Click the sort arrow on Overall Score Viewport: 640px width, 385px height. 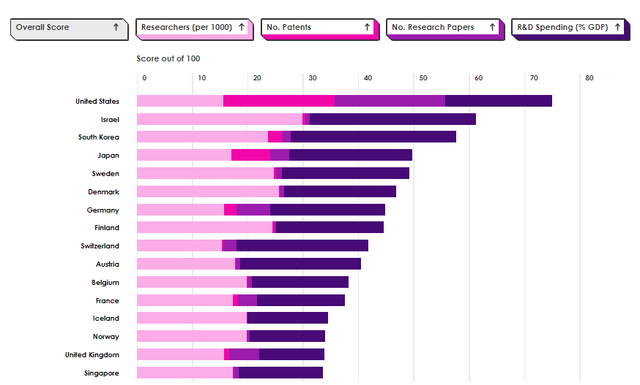click(116, 27)
